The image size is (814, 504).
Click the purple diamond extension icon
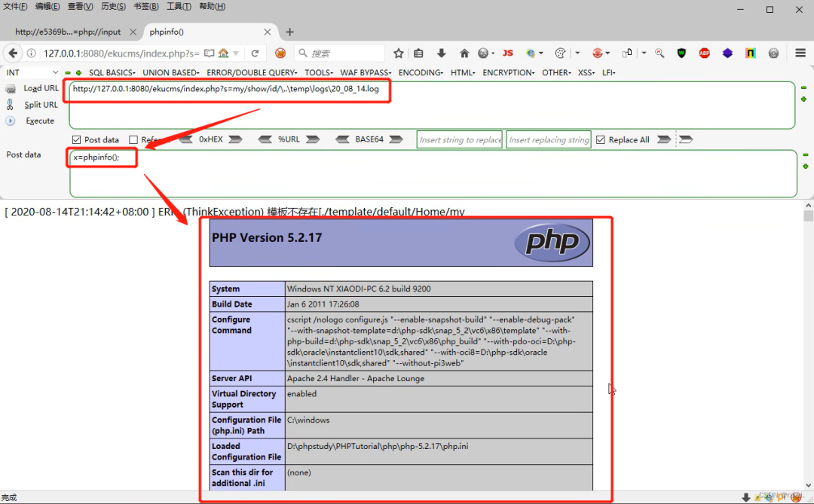pyautogui.click(x=727, y=53)
